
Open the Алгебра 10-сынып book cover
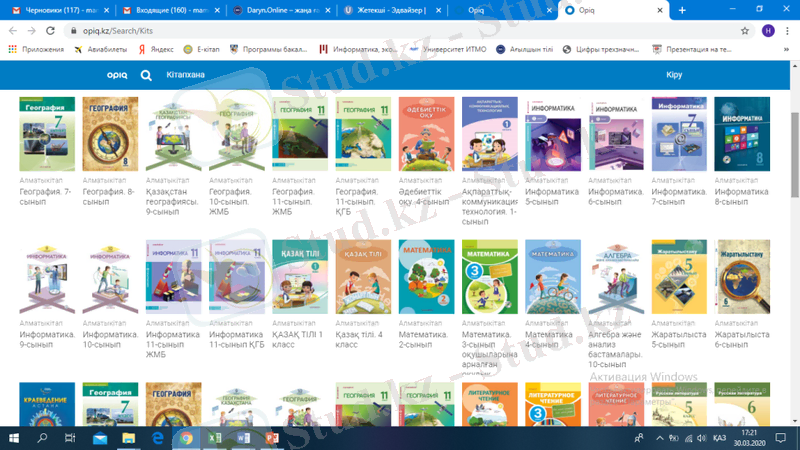pos(615,276)
